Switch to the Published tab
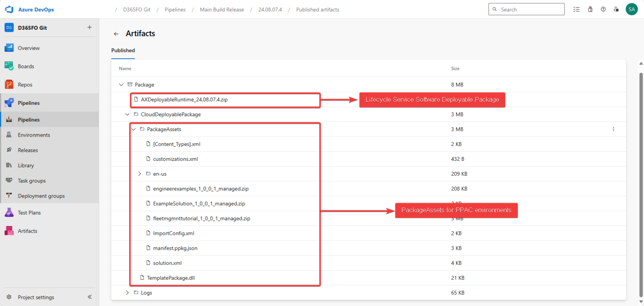Image resolution: width=644 pixels, height=306 pixels. point(123,50)
